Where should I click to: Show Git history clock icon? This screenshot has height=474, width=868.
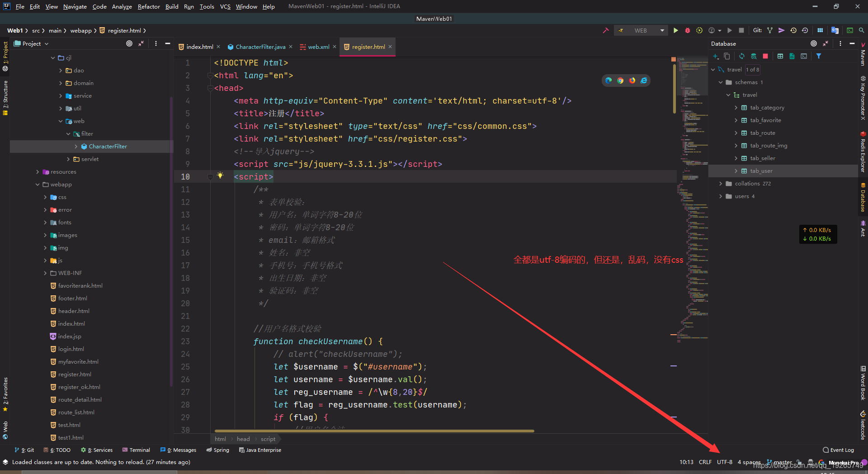tap(793, 30)
